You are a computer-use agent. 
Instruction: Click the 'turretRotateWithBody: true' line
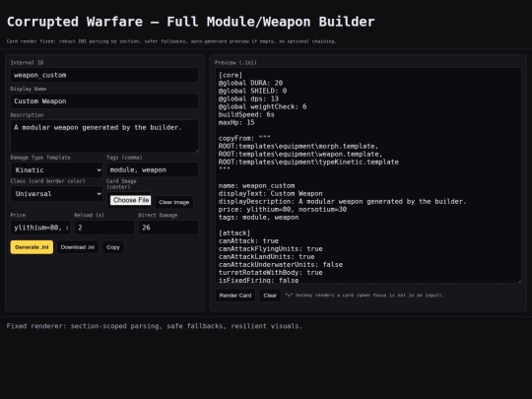pos(270,273)
